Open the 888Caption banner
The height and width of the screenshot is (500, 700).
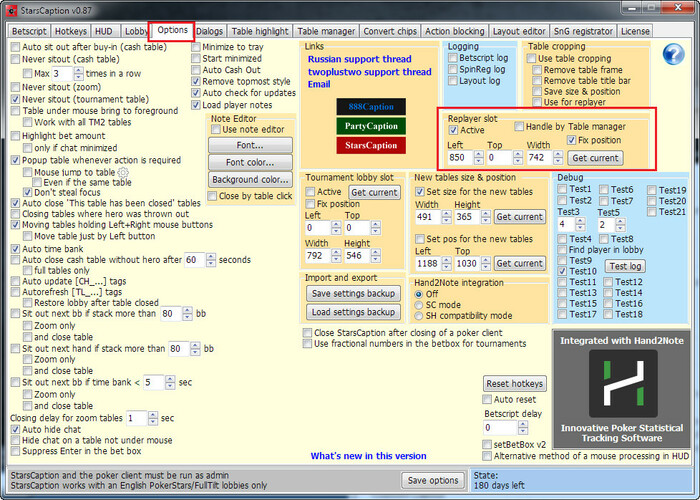(371, 107)
